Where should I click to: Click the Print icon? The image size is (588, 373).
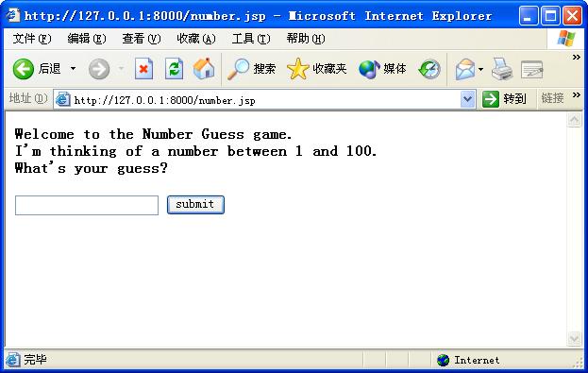pyautogui.click(x=502, y=69)
